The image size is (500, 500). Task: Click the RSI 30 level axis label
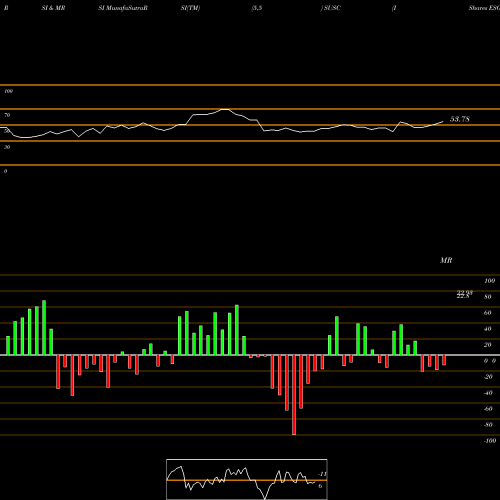[x=7, y=147]
